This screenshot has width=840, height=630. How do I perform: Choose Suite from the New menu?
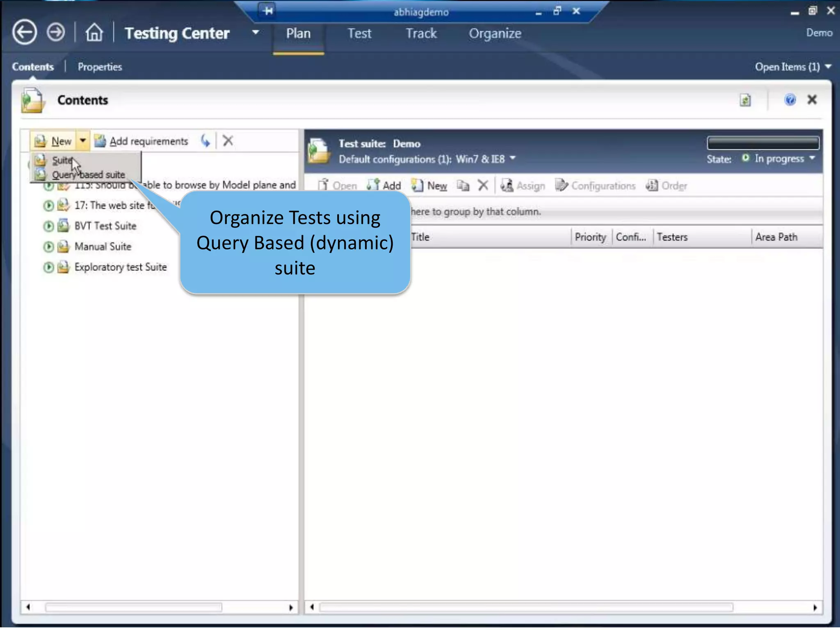(x=62, y=160)
